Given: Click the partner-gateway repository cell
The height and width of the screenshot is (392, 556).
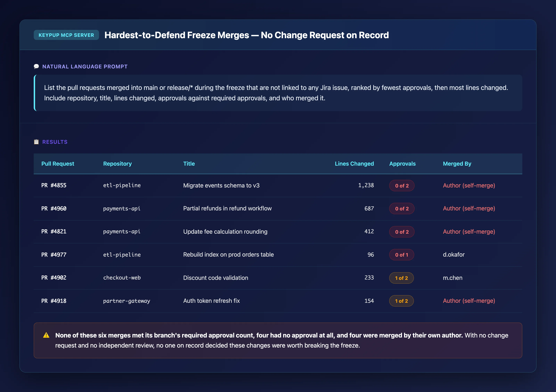Looking at the screenshot, I should [127, 301].
